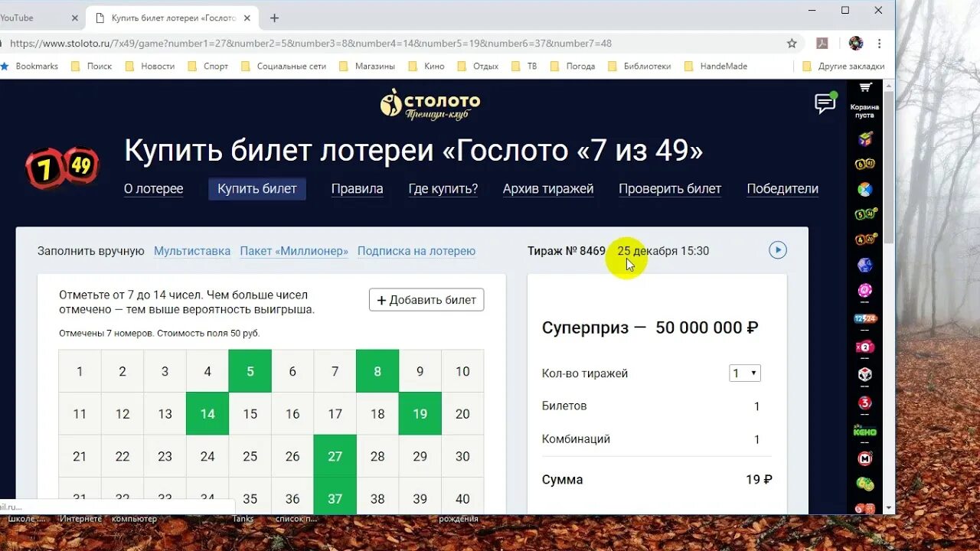
Task: Click the 'Добавить билет' button
Action: 426,300
